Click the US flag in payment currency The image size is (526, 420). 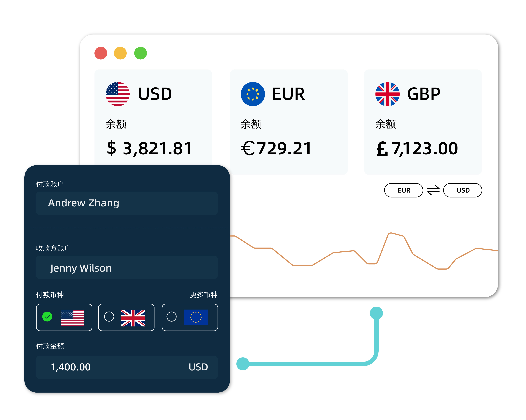pyautogui.click(x=72, y=318)
